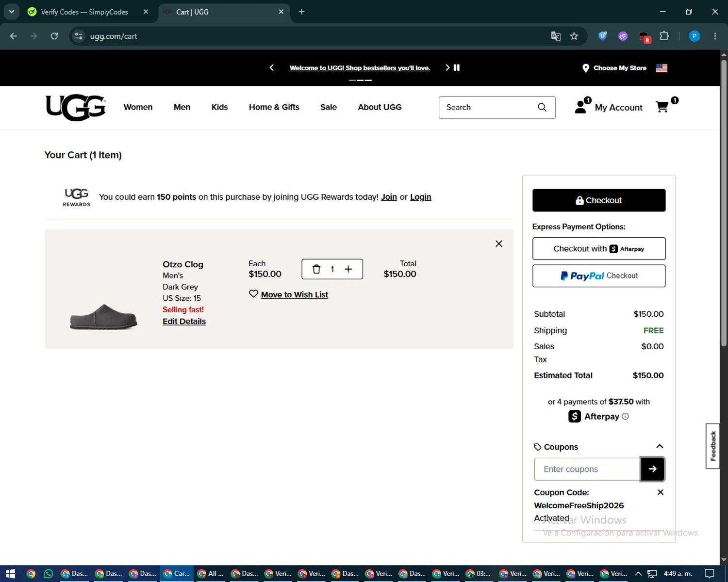Open the Women menu
This screenshot has height=582, width=728.
138,107
